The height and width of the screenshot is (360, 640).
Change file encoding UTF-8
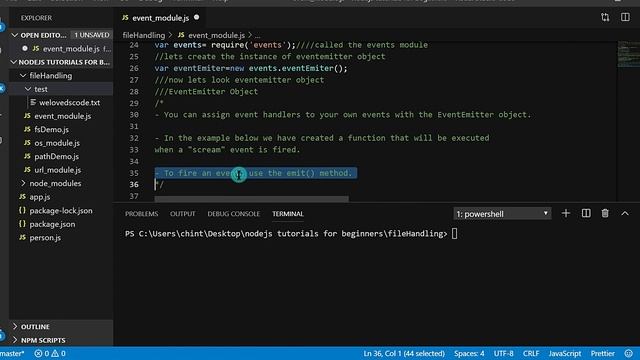pos(504,353)
